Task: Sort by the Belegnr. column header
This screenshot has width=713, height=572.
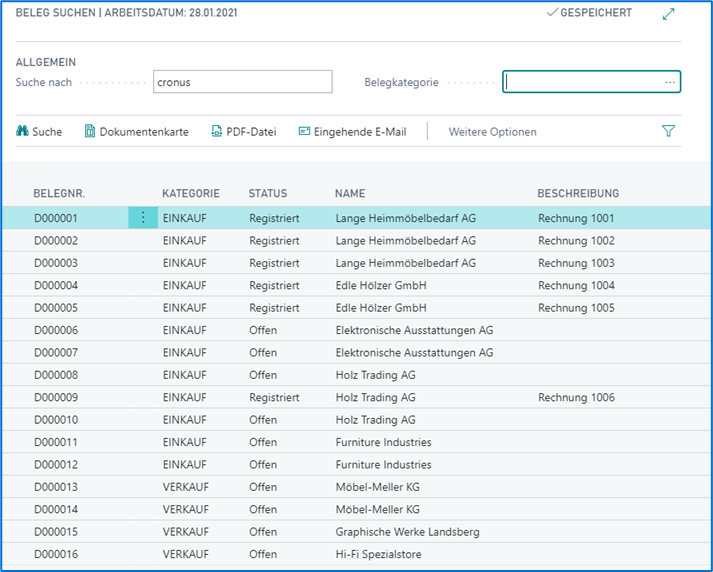Action: click(59, 193)
